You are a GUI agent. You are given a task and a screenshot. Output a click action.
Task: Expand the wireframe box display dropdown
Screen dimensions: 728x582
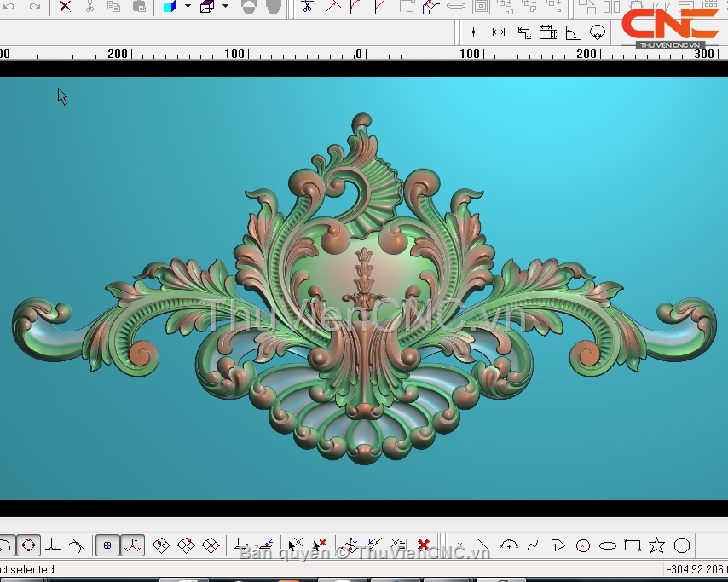[x=225, y=7]
